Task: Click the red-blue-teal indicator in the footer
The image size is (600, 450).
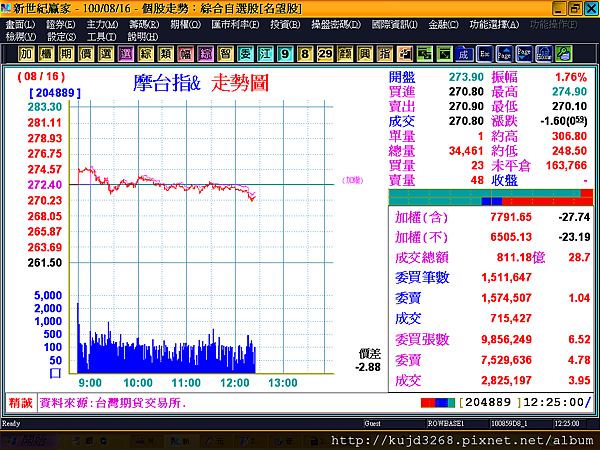Action: (438, 403)
